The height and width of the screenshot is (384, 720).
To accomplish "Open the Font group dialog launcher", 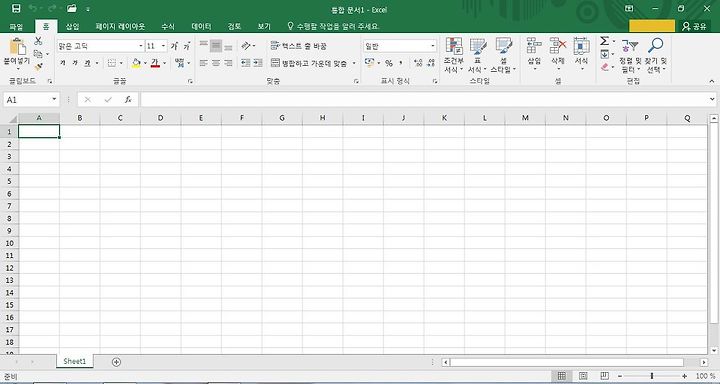I will tap(190, 81).
